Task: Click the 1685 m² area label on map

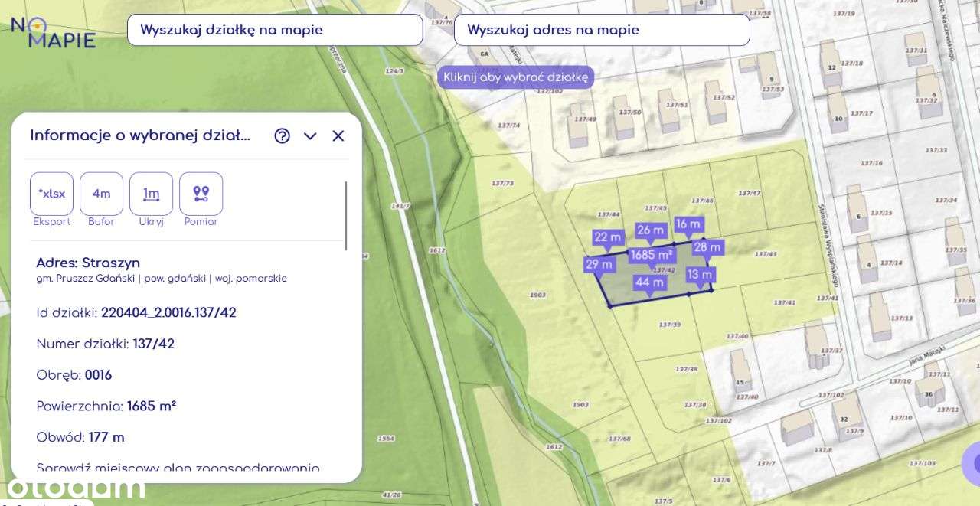Action: pos(652,254)
